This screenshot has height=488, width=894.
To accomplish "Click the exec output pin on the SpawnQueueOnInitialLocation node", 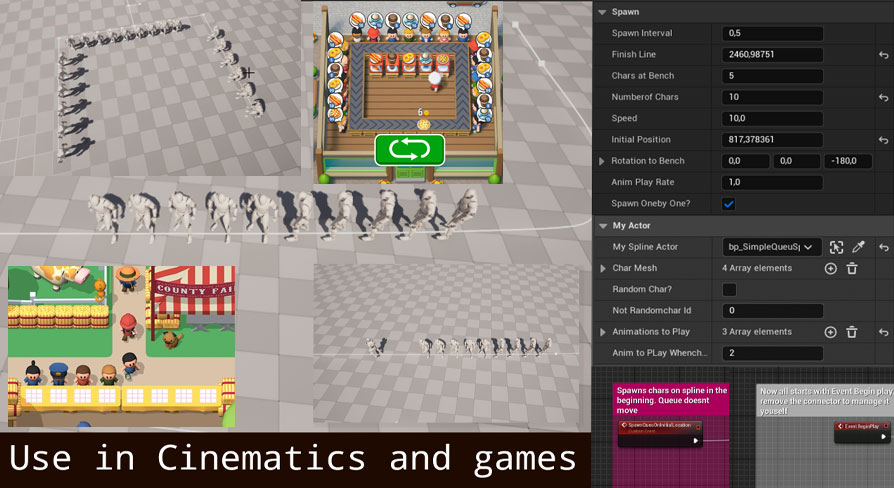I will coord(695,441).
